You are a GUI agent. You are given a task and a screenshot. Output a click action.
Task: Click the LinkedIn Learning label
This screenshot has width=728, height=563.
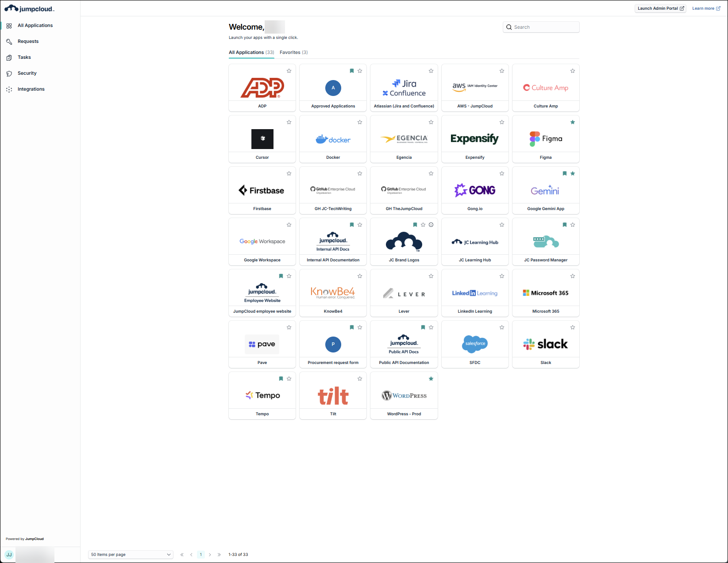[x=475, y=311]
